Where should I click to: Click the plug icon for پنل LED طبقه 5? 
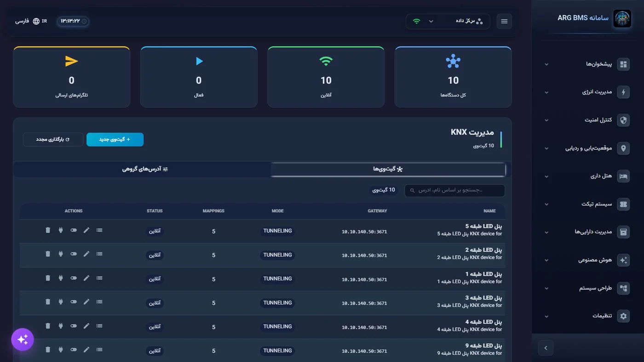tap(61, 230)
